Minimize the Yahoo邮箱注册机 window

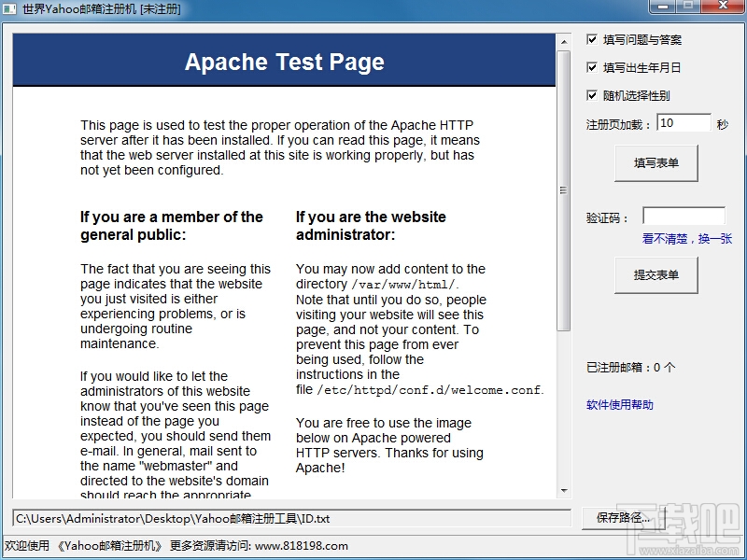[662, 7]
